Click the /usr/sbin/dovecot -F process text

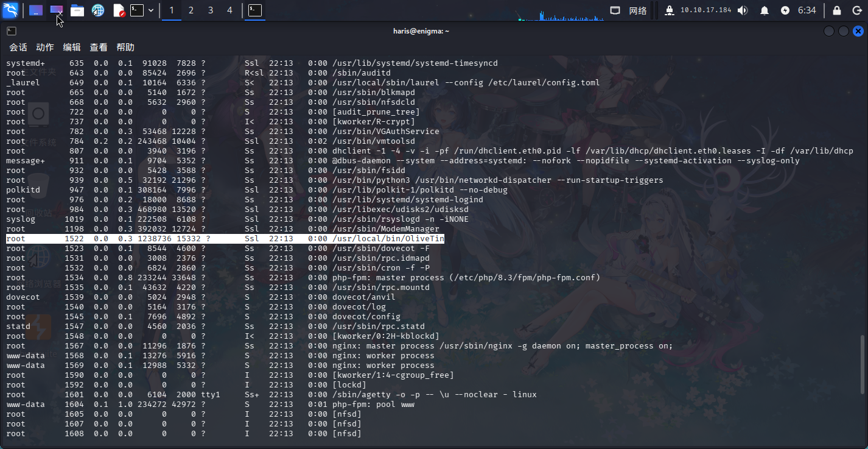381,249
